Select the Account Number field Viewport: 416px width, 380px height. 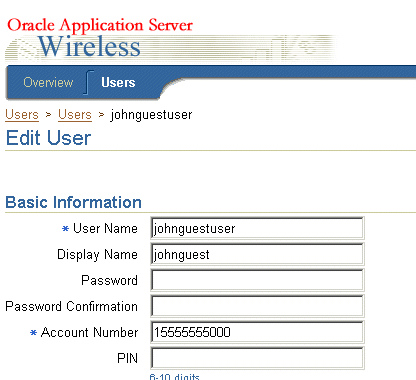click(x=257, y=332)
